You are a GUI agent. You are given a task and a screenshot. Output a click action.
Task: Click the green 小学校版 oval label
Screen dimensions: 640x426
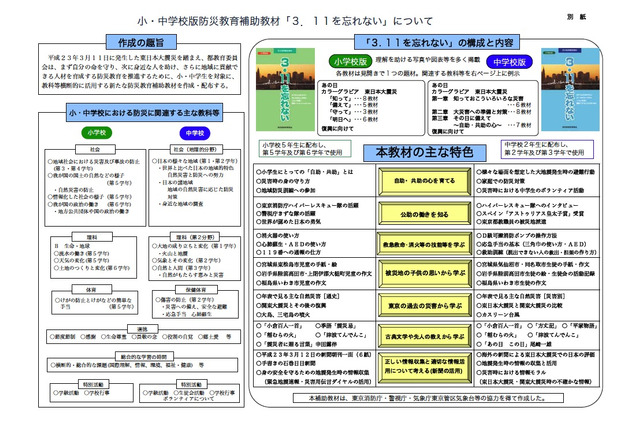pyautogui.click(x=350, y=62)
